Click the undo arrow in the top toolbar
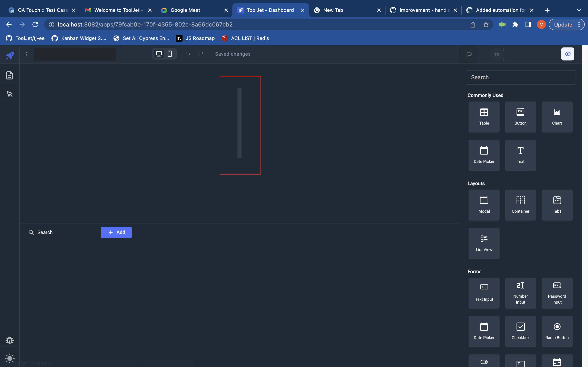Image resolution: width=588 pixels, height=367 pixels. click(x=187, y=54)
